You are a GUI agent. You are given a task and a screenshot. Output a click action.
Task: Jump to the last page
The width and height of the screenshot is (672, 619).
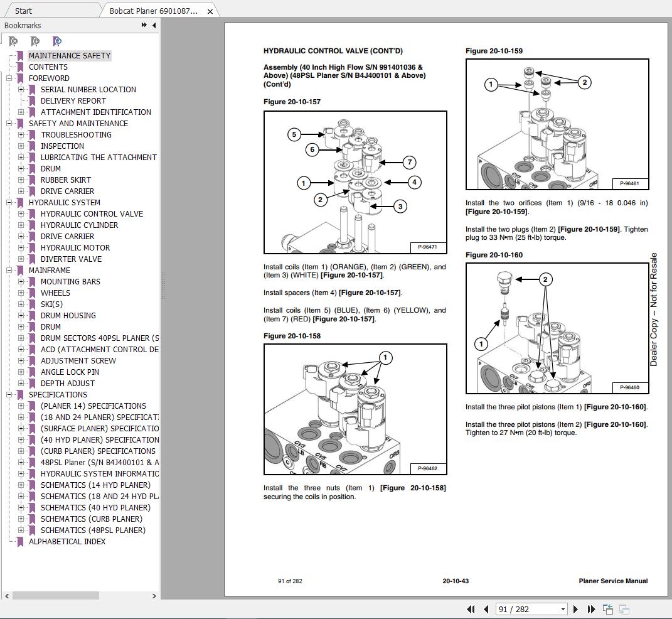click(590, 609)
